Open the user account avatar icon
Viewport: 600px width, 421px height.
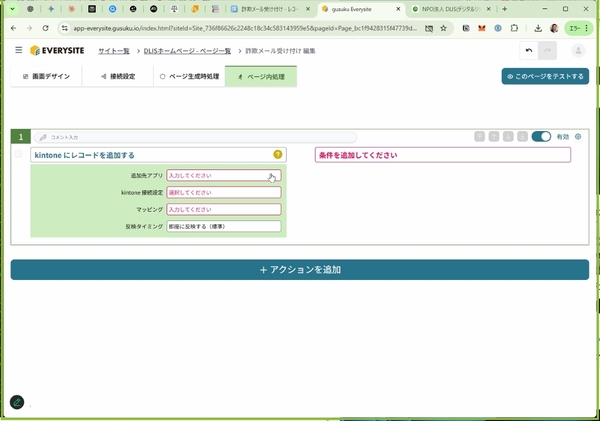[577, 51]
